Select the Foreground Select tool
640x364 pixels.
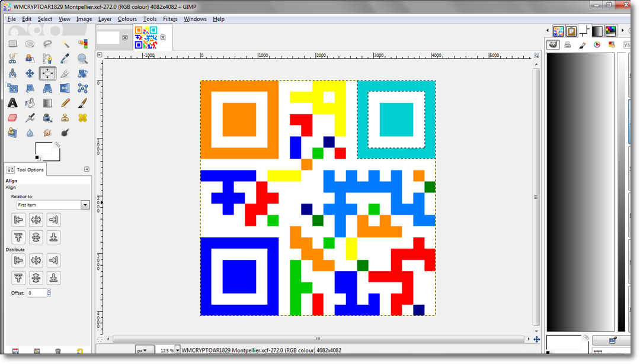tap(30, 59)
